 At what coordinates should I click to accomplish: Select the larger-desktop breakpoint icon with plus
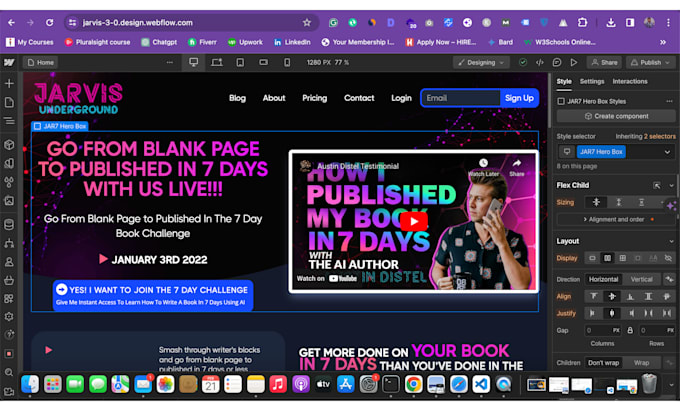pyautogui.click(x=216, y=62)
